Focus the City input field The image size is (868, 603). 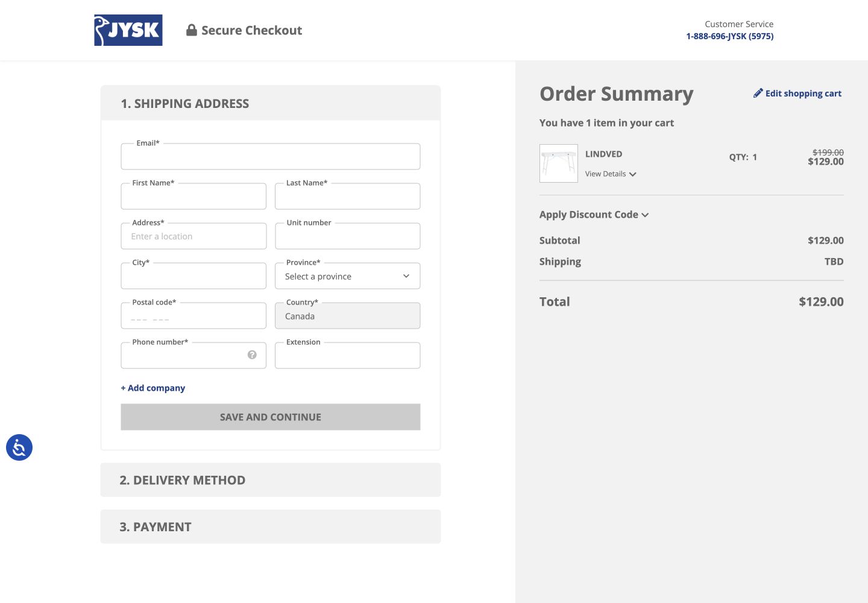click(193, 276)
